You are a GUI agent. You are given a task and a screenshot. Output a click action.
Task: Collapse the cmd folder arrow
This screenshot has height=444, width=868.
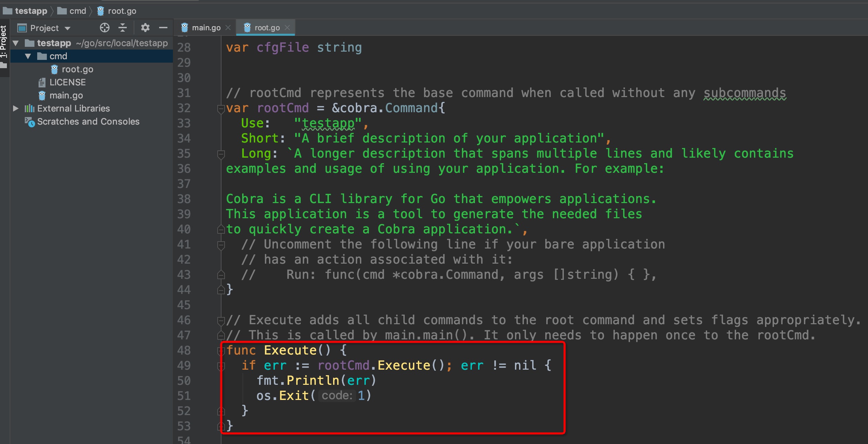pyautogui.click(x=28, y=56)
